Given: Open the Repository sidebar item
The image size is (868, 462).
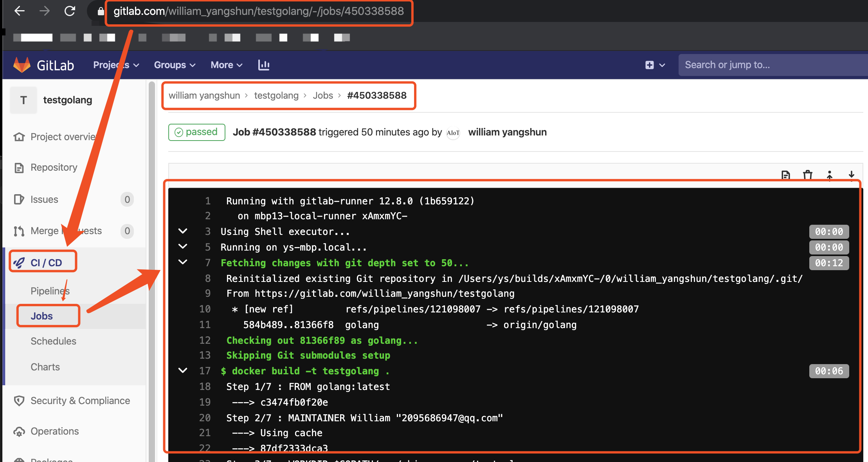Looking at the screenshot, I should (x=54, y=168).
